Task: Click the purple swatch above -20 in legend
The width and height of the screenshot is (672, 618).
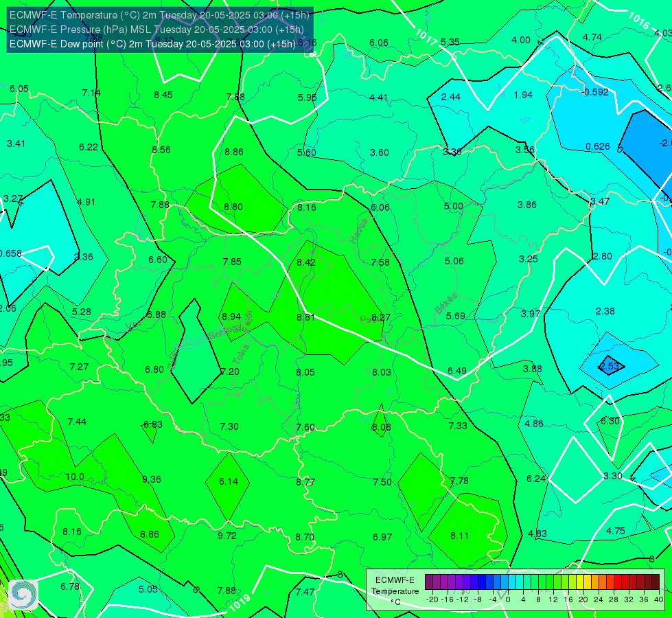Action: point(429,582)
